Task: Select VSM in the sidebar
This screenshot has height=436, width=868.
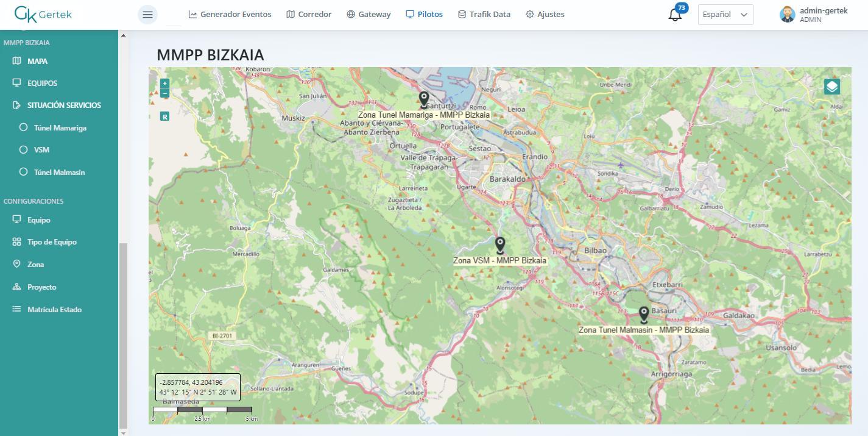Action: 41,149
